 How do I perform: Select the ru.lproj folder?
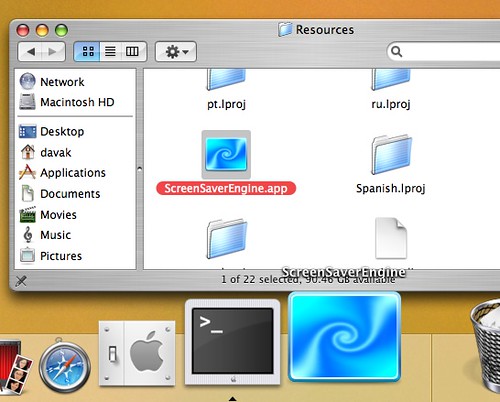click(391, 80)
